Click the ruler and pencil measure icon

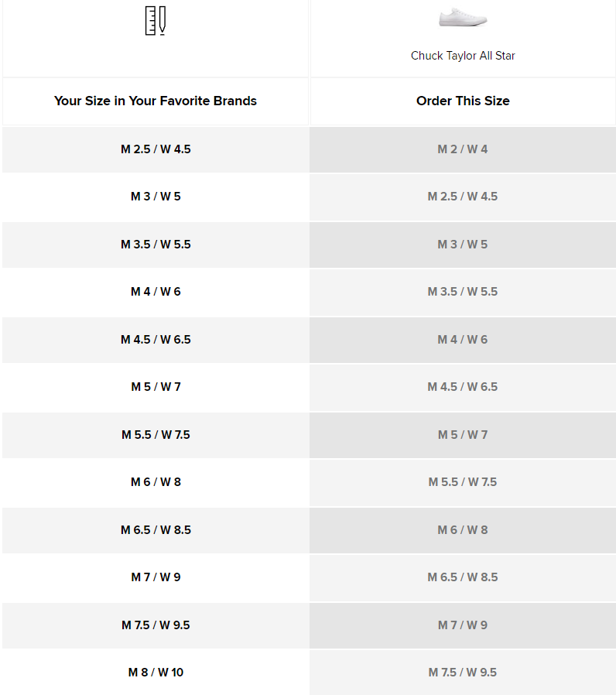(156, 21)
